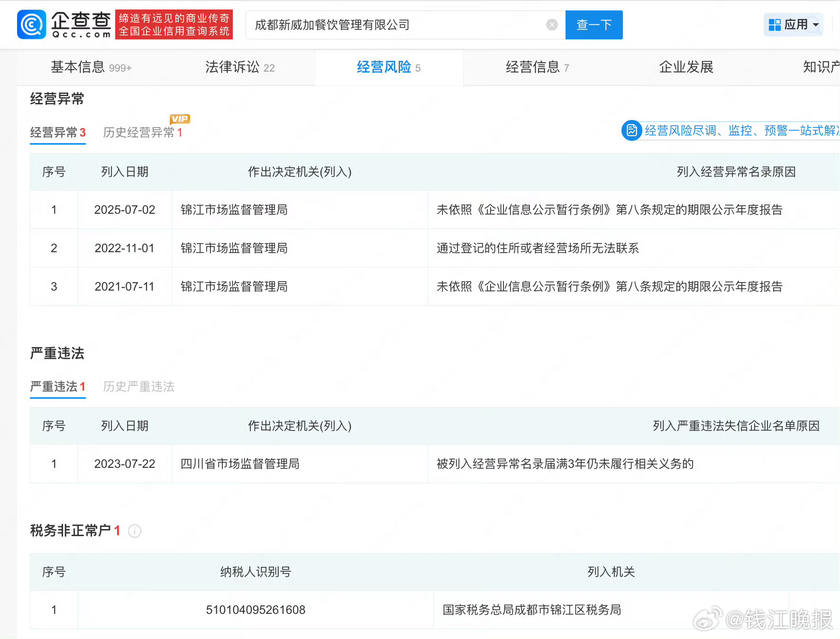This screenshot has width=840, height=639.
Task: Click 被列入经营异常名录届满3年 reason text
Action: (x=565, y=464)
